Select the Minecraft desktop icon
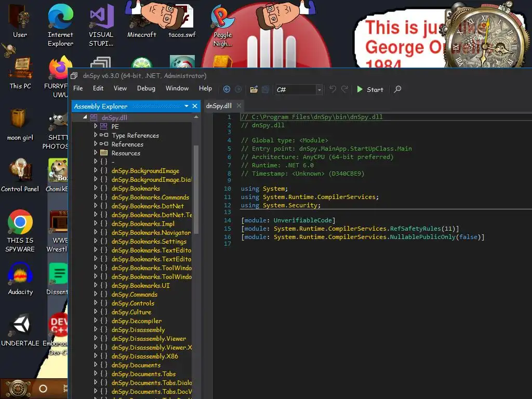The height and width of the screenshot is (399, 532). 141,21
